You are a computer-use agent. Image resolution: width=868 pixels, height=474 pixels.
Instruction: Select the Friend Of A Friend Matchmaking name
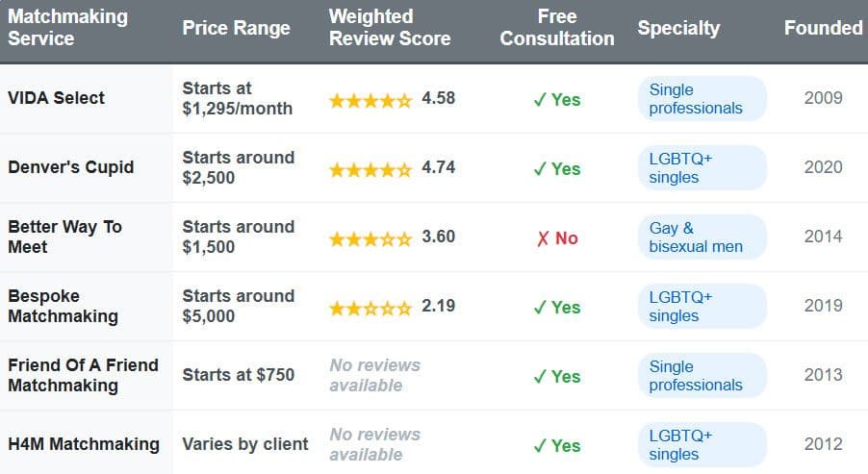tap(83, 375)
